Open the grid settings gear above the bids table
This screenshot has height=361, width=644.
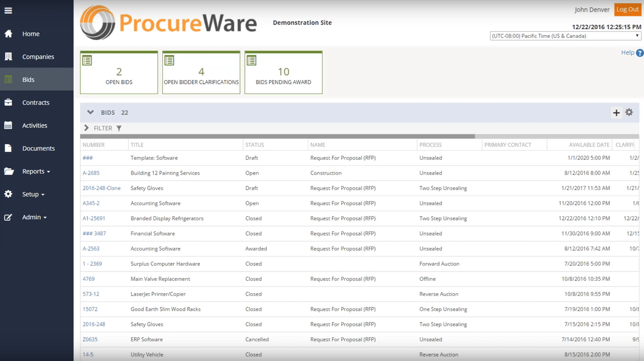(629, 112)
